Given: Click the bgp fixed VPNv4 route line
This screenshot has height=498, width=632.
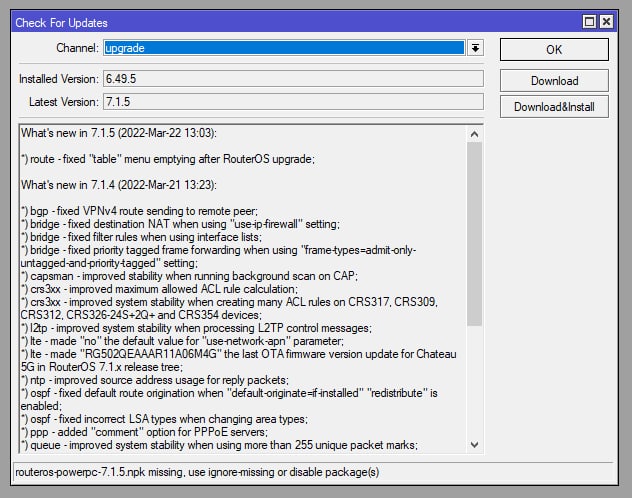Looking at the screenshot, I should coord(139,211).
